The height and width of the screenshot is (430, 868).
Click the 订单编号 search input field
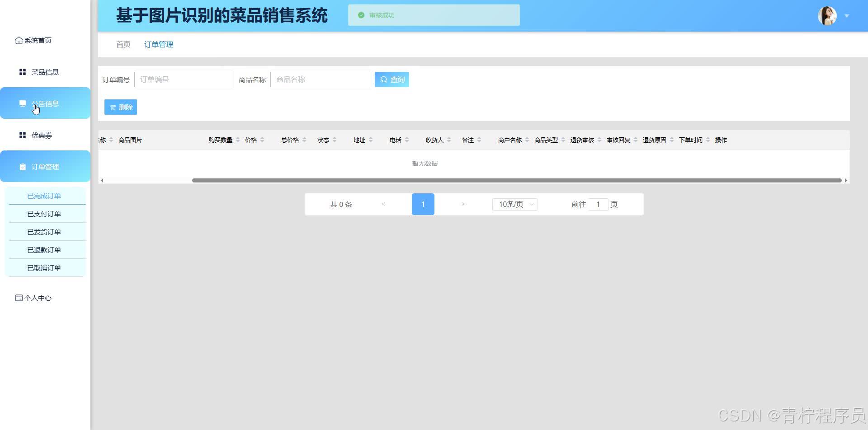pos(184,79)
